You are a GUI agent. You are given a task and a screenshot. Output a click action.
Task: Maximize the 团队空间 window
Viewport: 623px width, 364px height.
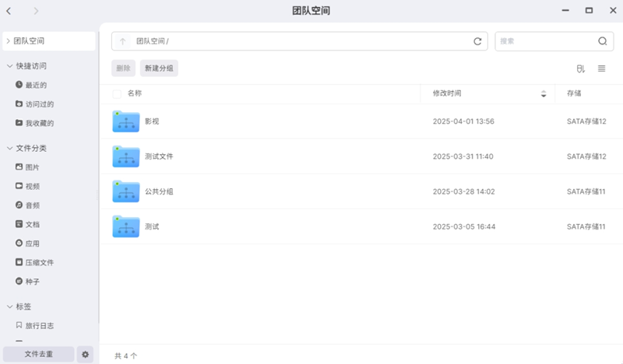[x=590, y=11]
